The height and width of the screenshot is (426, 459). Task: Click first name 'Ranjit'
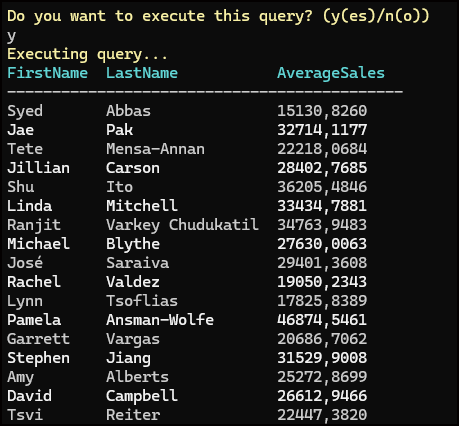pos(34,225)
